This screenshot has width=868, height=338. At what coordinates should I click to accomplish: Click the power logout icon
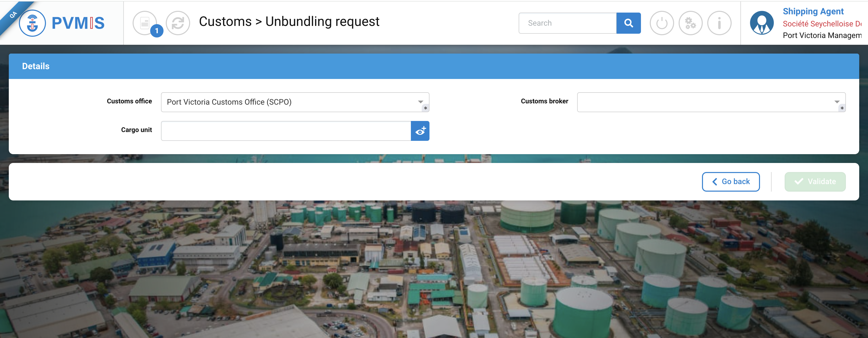[x=661, y=23]
